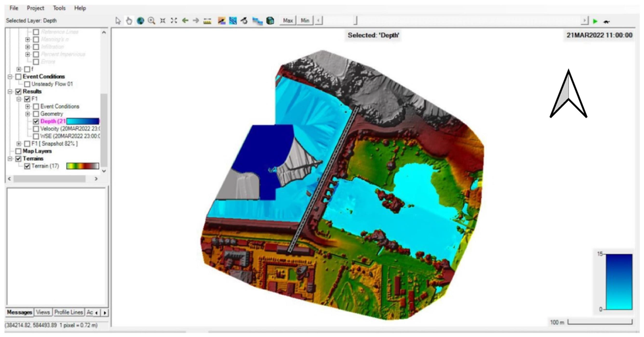Select the arrow pointer tool
644x337 pixels.
point(118,21)
